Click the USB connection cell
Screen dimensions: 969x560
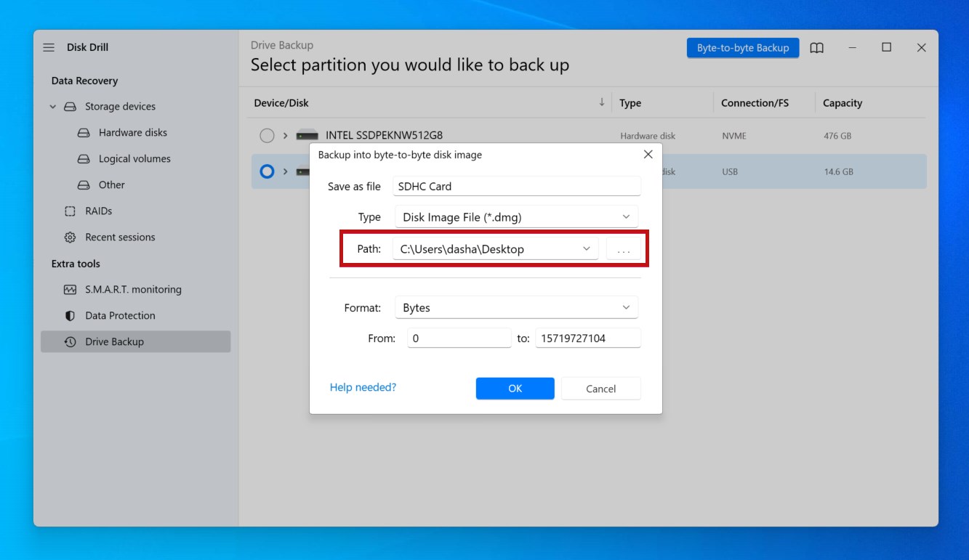pos(730,172)
